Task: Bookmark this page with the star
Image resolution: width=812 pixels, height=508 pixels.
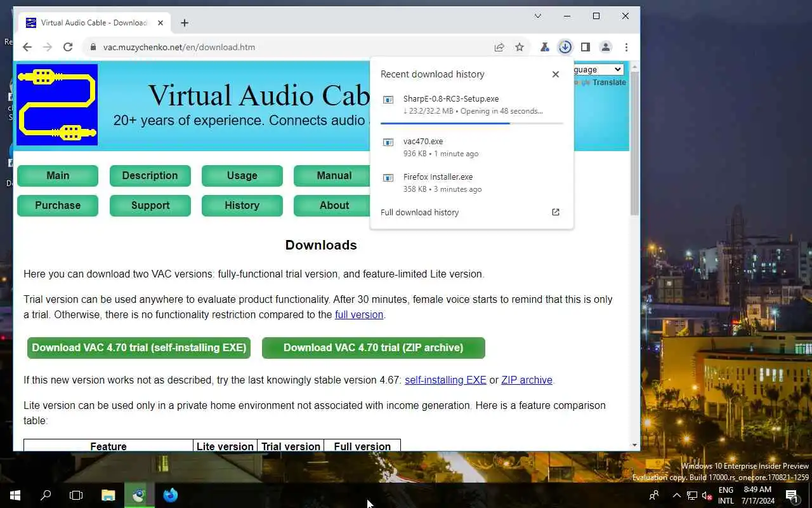Action: pyautogui.click(x=520, y=47)
